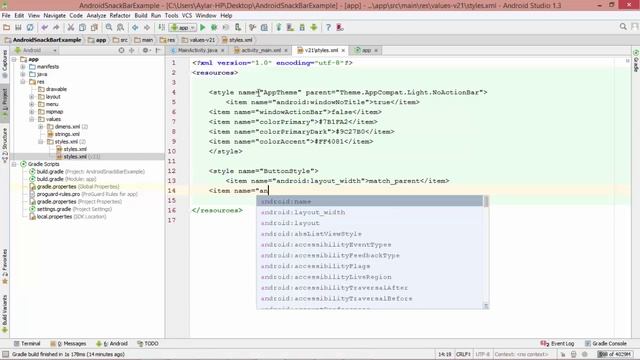The width and height of the screenshot is (640, 360).
Task: Click the search magnifier at top right
Action: 623,27
